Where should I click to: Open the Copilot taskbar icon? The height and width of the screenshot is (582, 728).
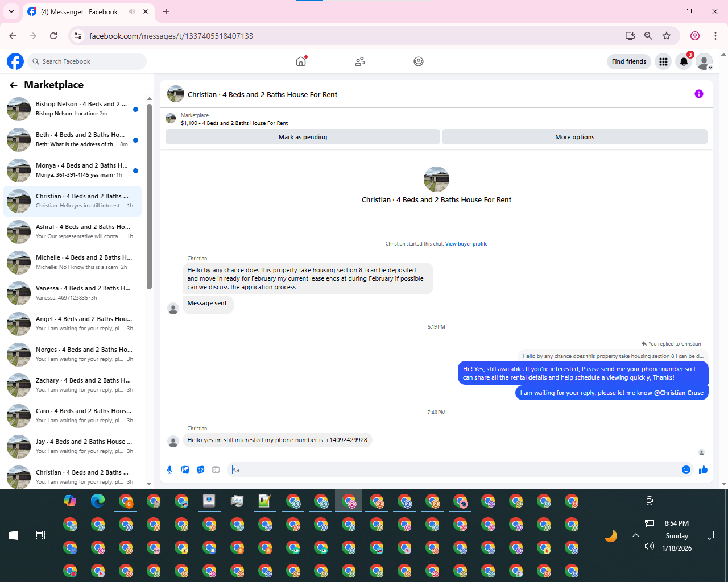pyautogui.click(x=70, y=501)
